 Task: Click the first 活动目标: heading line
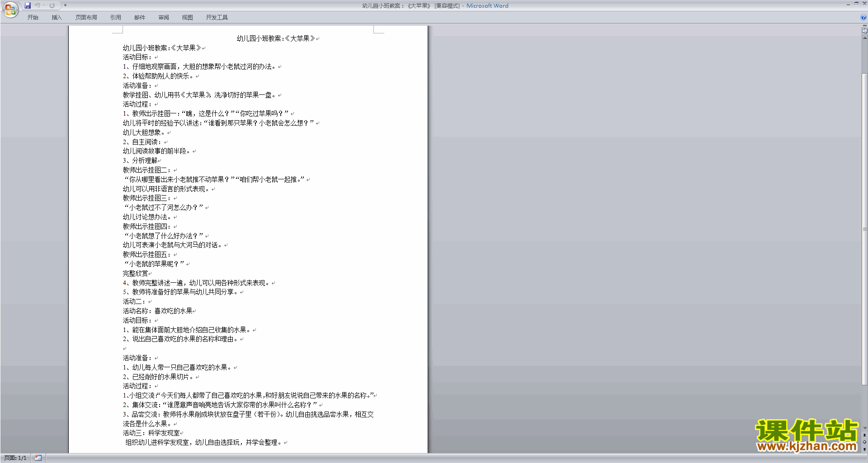[x=137, y=57]
